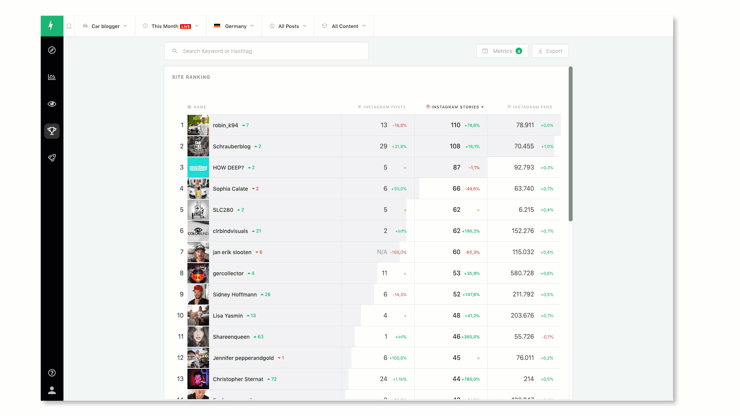
Task: Expand the Car blogger dropdown
Action: pos(105,26)
